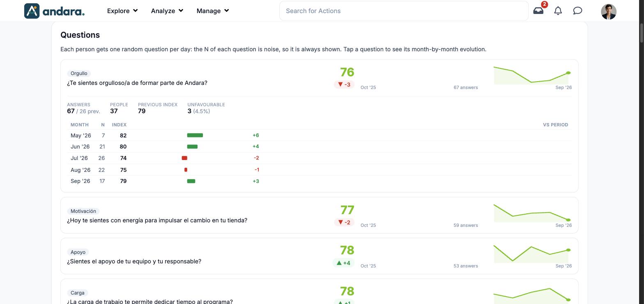This screenshot has width=644, height=304.
Task: Expand the Analyze menu
Action: pyautogui.click(x=167, y=11)
